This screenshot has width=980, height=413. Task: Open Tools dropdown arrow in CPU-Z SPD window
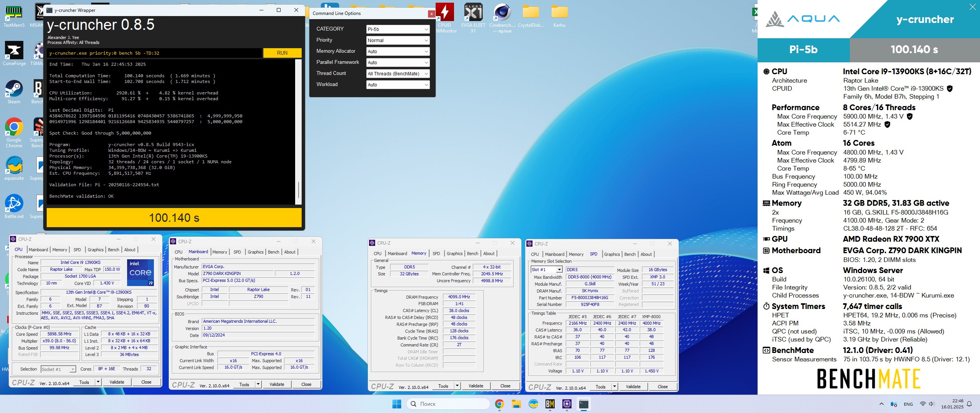pyautogui.click(x=614, y=387)
